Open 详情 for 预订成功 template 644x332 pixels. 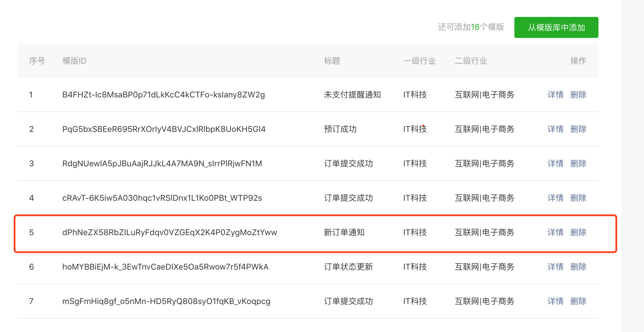coord(555,129)
